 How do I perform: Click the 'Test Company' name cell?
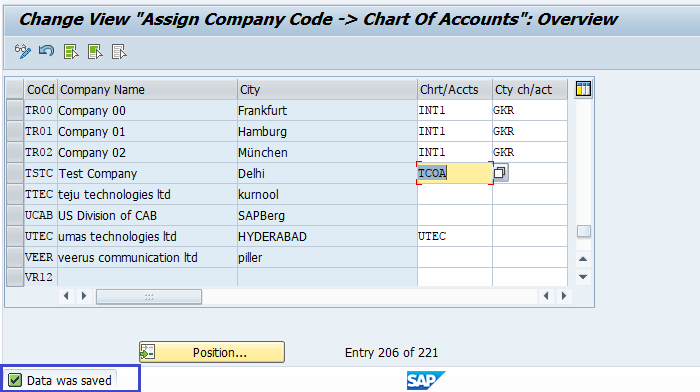[x=147, y=173]
